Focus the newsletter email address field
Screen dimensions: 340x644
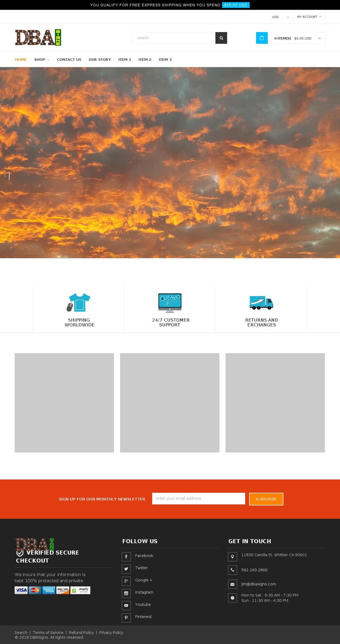199,499
